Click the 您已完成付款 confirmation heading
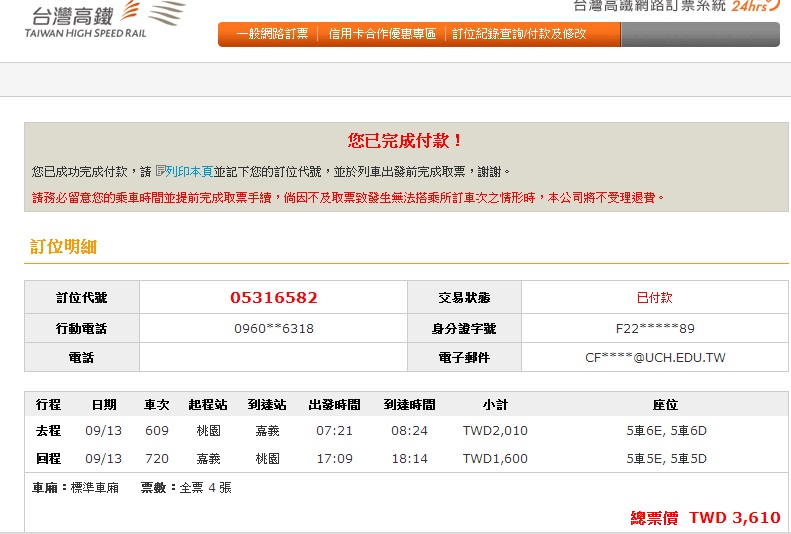Viewport: 791px width, 534px height. pos(405,141)
